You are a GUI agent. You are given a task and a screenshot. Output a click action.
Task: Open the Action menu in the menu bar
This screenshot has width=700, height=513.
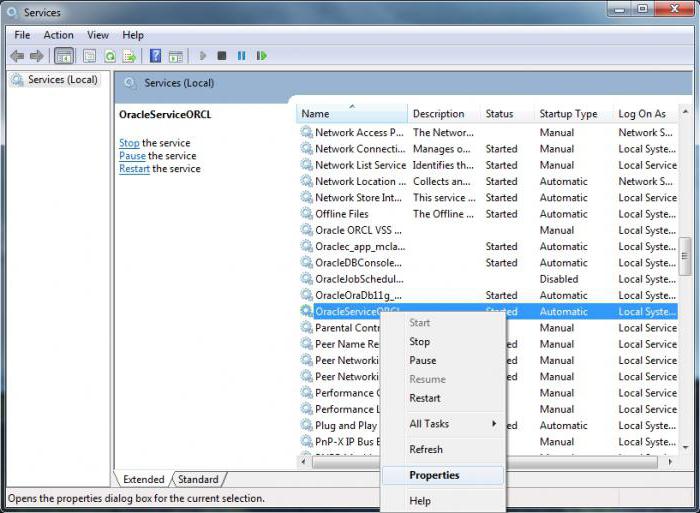(58, 35)
